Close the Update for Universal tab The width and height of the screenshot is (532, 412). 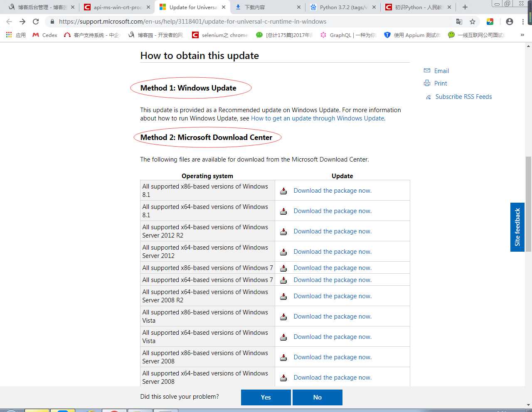(224, 7)
